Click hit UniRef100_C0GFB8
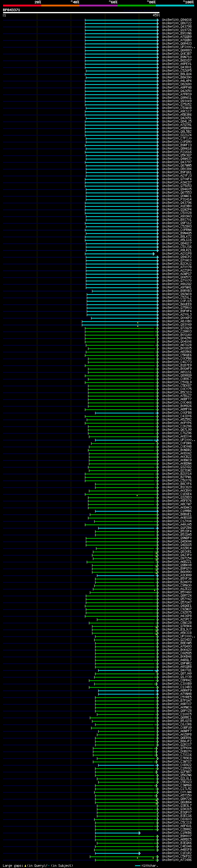 (176, 413)
